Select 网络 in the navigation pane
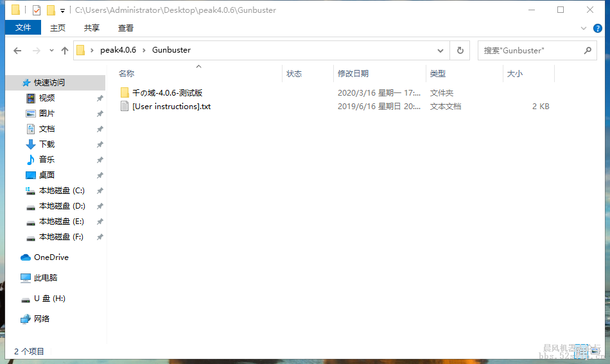 coord(42,319)
